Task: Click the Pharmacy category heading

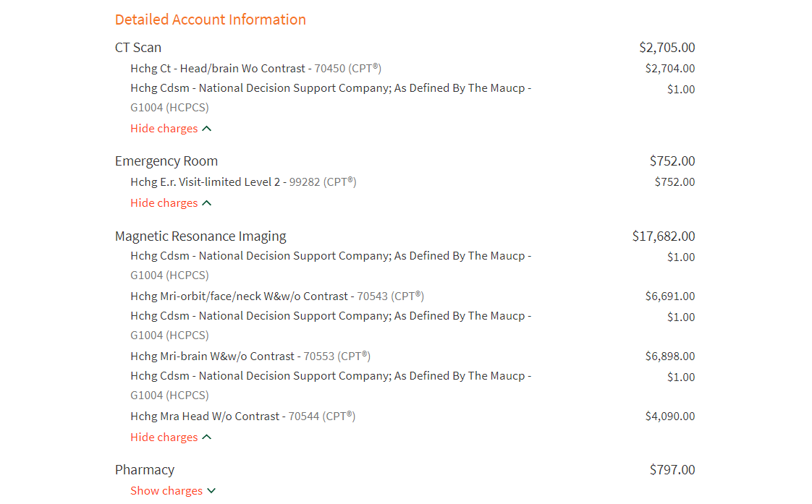Action: point(145,470)
